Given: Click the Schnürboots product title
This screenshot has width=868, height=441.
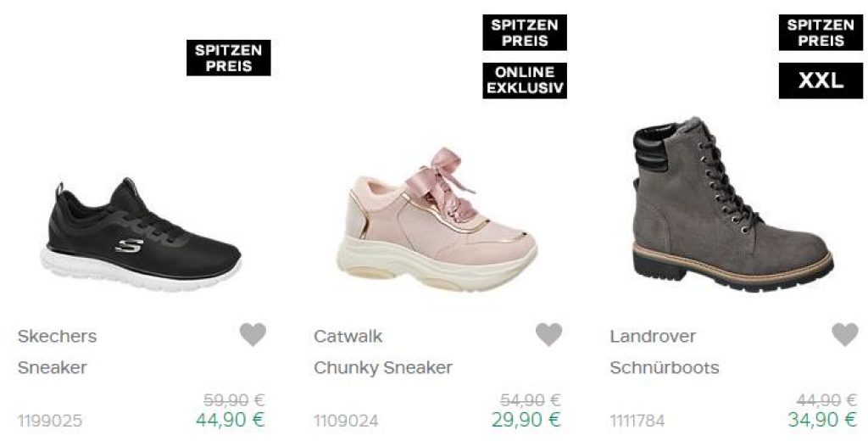Looking at the screenshot, I should click(665, 368).
